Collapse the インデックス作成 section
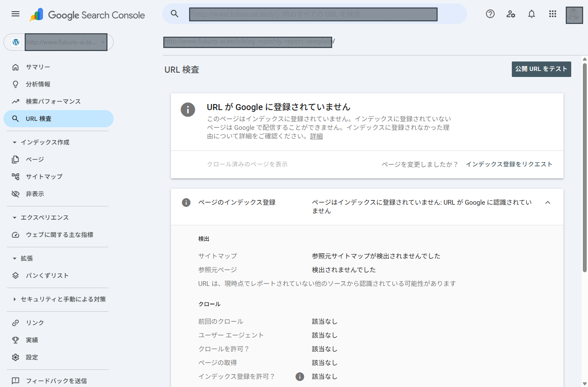 (x=15, y=142)
